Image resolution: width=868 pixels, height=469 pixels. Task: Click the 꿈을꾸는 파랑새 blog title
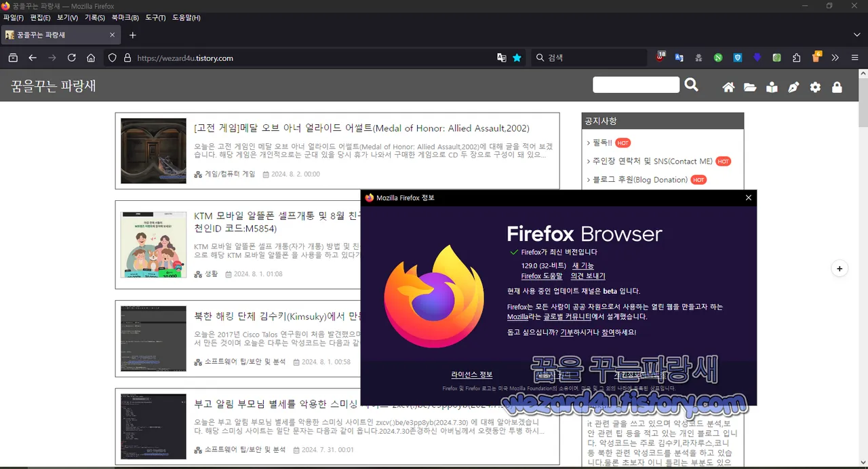click(x=54, y=86)
